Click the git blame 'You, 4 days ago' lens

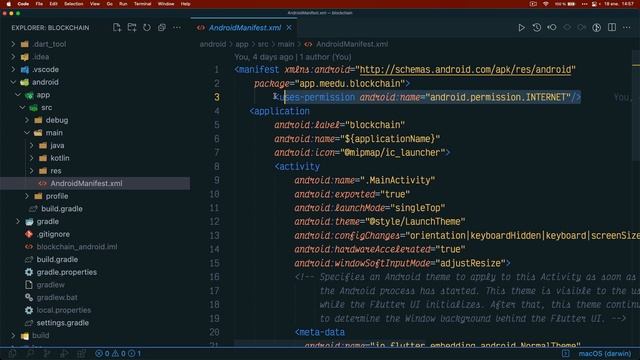(293, 57)
